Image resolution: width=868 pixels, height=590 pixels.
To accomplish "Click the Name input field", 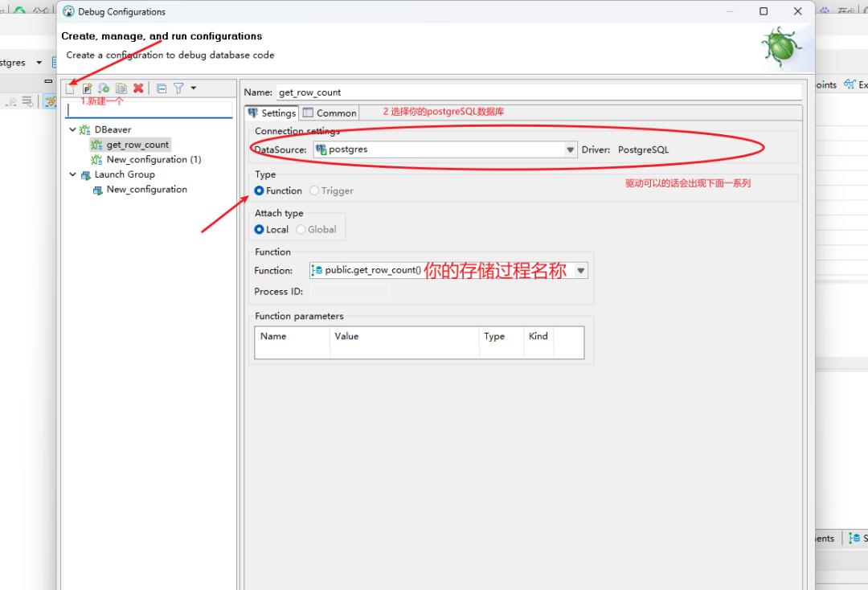I will [482, 92].
